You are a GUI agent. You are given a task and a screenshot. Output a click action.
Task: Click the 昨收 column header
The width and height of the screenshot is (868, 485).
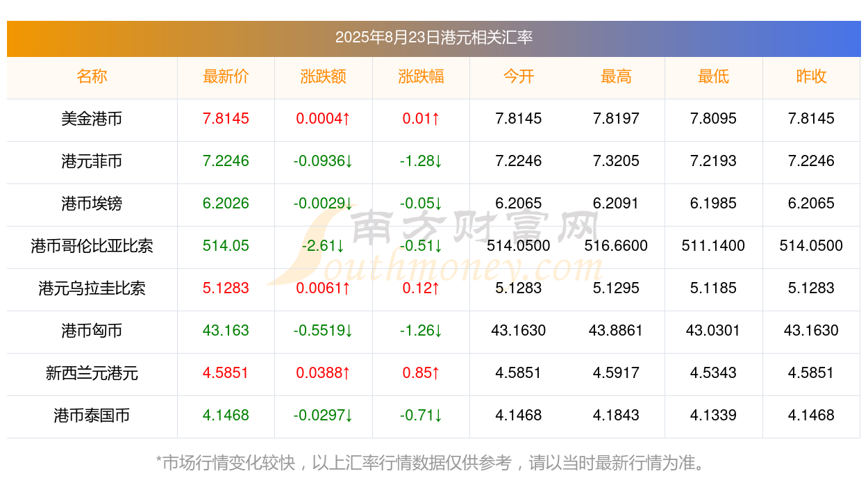tap(811, 77)
